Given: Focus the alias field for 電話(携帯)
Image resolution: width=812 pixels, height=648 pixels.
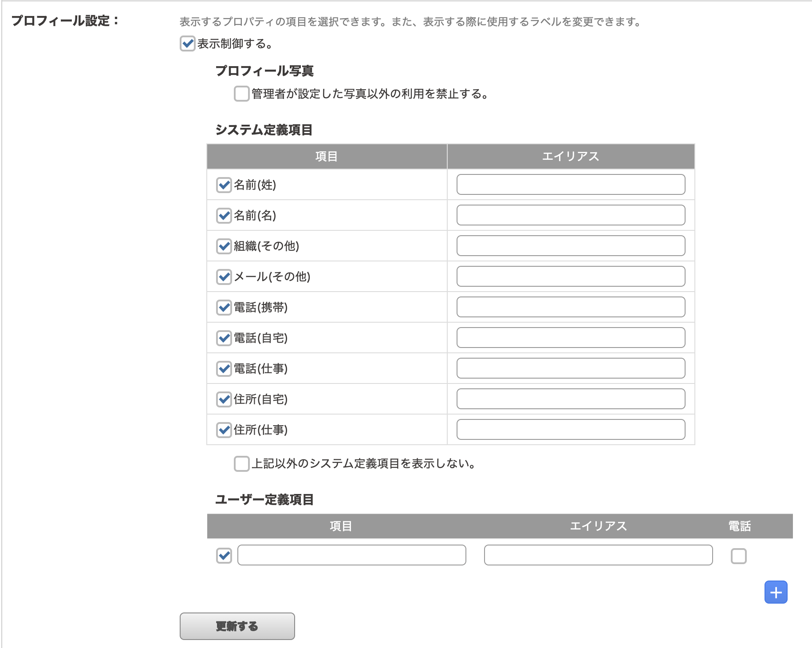Looking at the screenshot, I should 571,307.
